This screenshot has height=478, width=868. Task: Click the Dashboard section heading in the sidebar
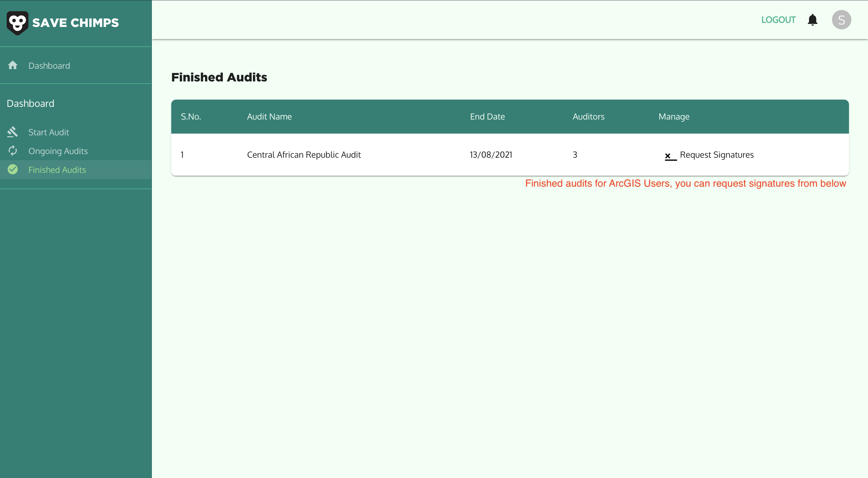[30, 104]
